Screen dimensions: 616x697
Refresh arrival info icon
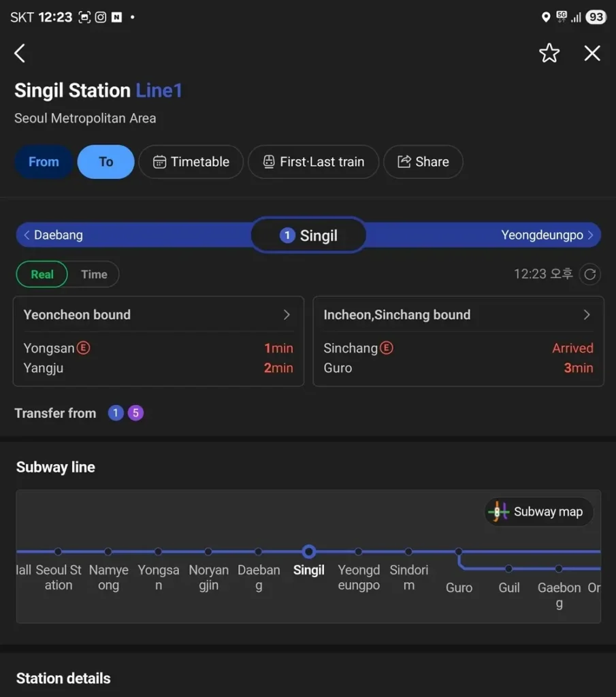(x=589, y=274)
